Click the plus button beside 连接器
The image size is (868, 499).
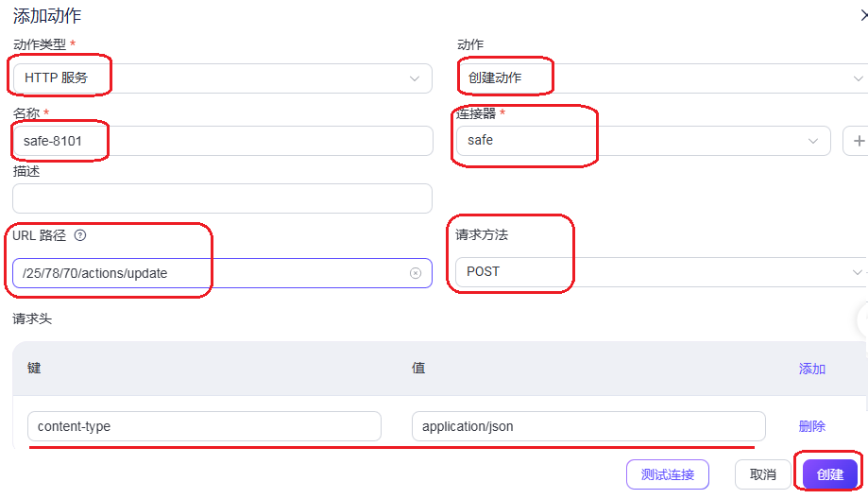click(858, 141)
